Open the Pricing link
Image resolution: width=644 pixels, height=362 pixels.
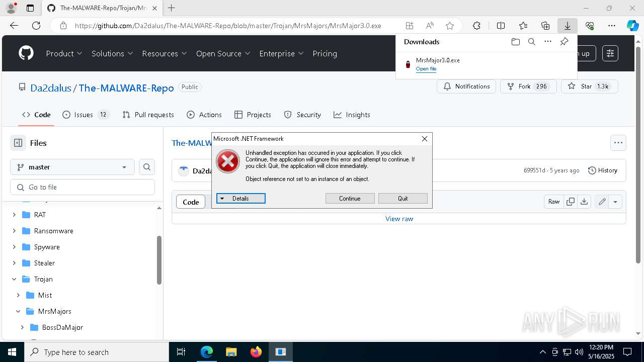(x=325, y=53)
